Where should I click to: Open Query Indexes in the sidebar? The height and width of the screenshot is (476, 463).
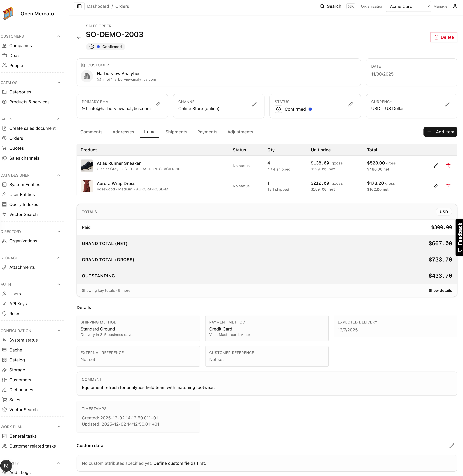[x=24, y=204]
